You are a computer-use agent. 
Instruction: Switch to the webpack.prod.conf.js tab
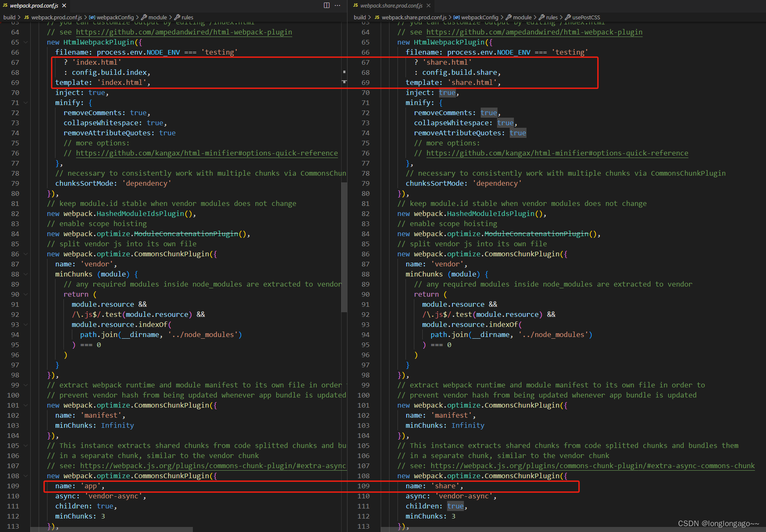pyautogui.click(x=34, y=5)
